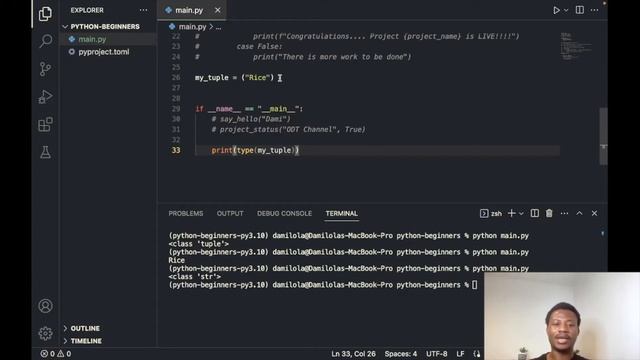The width and height of the screenshot is (640, 360).
Task: Open the Explorer view in activity bar
Action: click(45, 14)
